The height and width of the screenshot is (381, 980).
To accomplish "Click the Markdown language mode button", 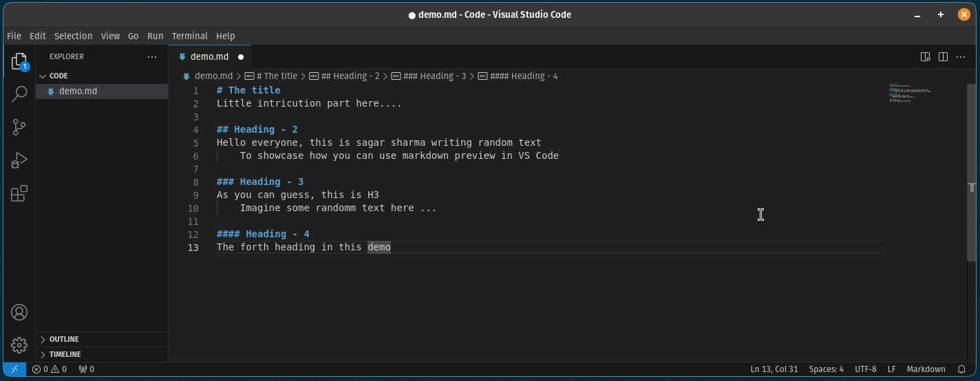I will click(926, 369).
